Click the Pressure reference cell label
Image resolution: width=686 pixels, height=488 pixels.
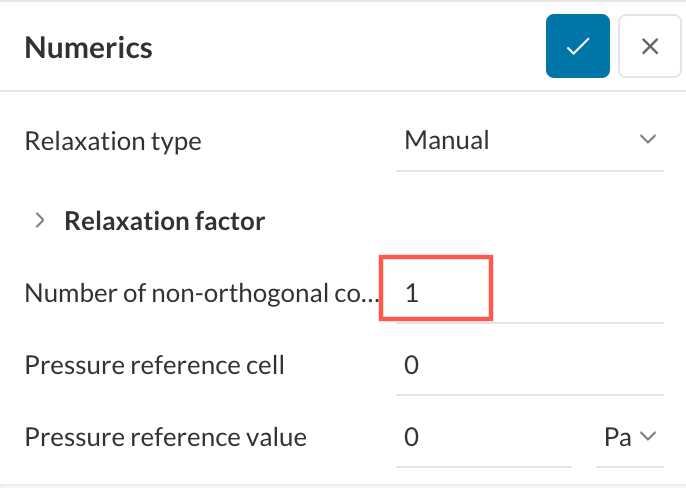click(154, 365)
